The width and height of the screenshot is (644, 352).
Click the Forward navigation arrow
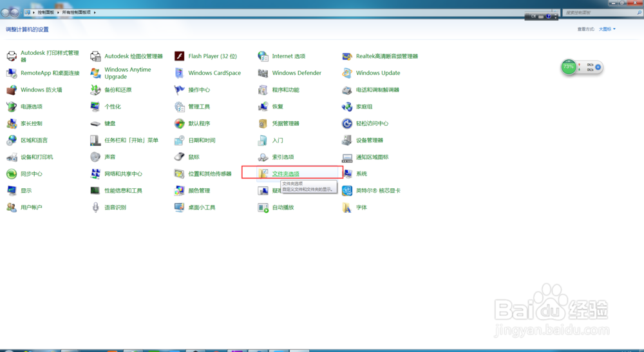pos(14,13)
